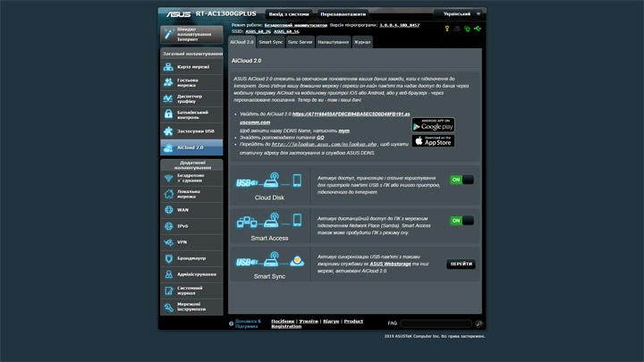The height and width of the screenshot is (362, 644).
Task: Click the ПЕРЕЙТИ button for Smart Sync
Action: [461, 264]
